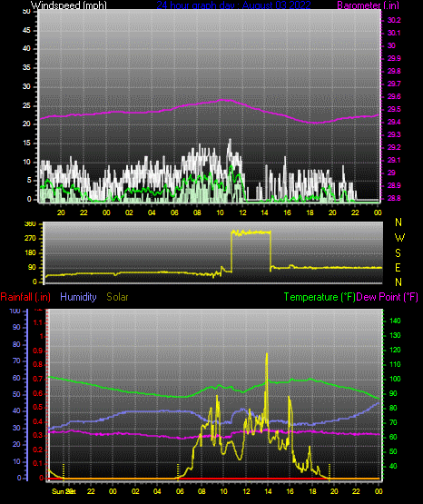The width and height of the screenshot is (423, 504).
Task: Click the 'Dew Point (°F)' legend label
Action: tap(387, 297)
